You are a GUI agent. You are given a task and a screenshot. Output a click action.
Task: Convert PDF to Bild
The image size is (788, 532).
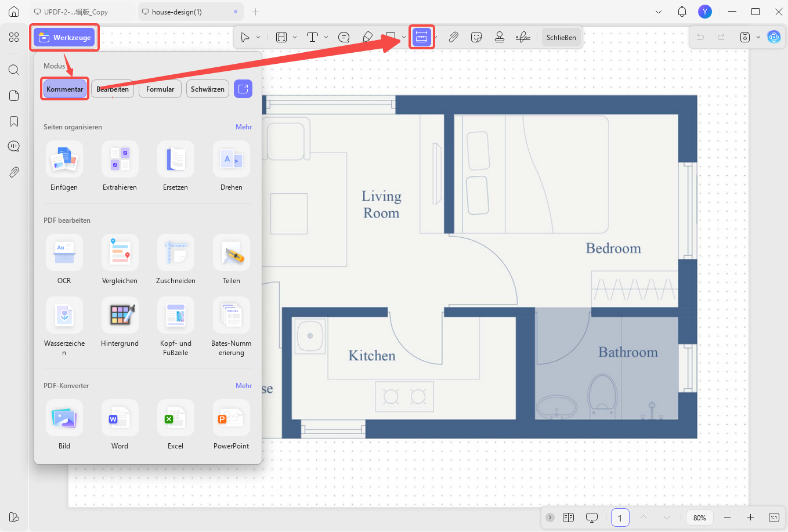(64, 425)
